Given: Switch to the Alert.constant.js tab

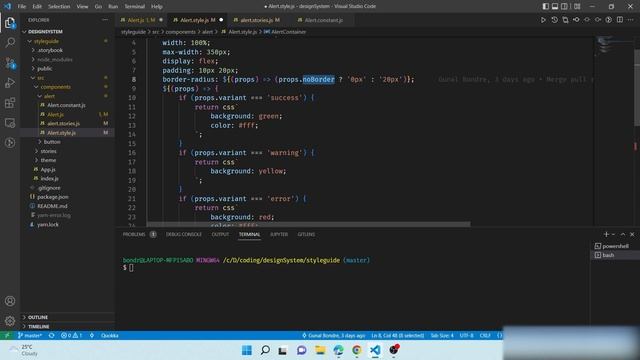Looking at the screenshot, I should 324,20.
